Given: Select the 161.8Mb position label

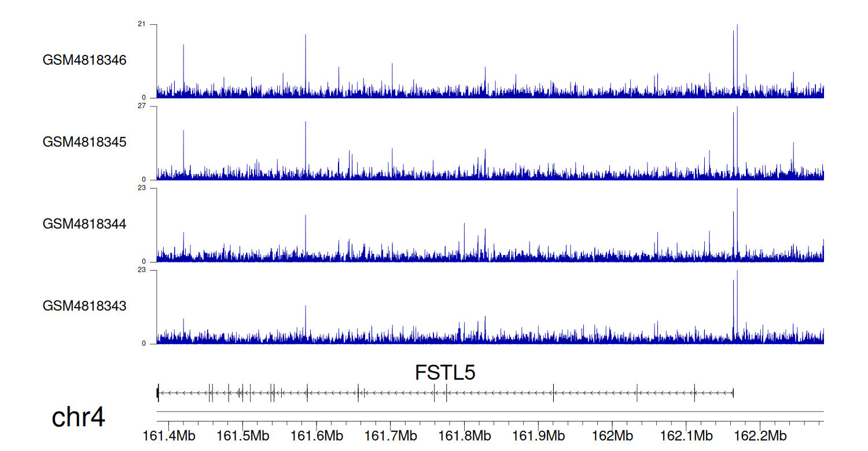Looking at the screenshot, I should tap(464, 435).
